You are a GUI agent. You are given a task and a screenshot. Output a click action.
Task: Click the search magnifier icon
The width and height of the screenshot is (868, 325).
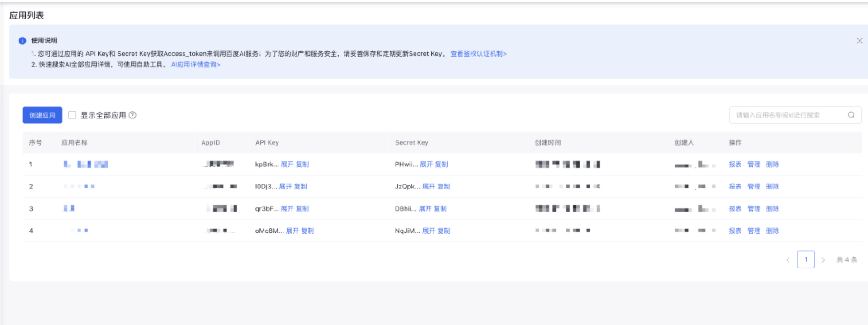[x=851, y=115]
